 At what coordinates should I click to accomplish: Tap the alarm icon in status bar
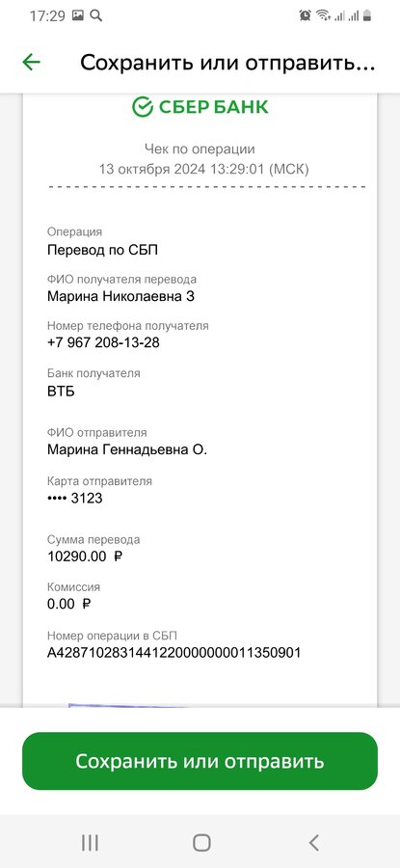point(305,15)
